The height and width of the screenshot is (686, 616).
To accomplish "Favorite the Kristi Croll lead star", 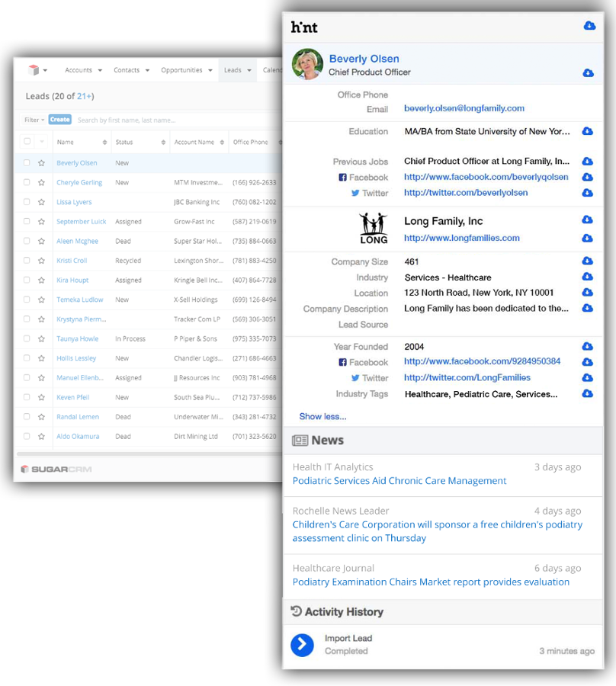I will click(x=41, y=261).
